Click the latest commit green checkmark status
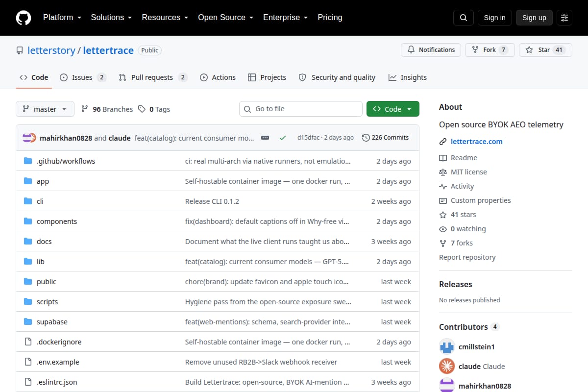 (x=283, y=138)
